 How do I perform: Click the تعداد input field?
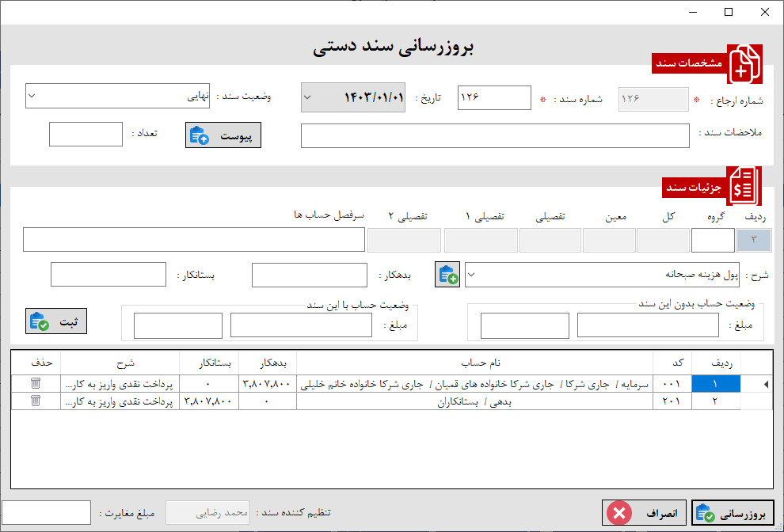click(86, 134)
